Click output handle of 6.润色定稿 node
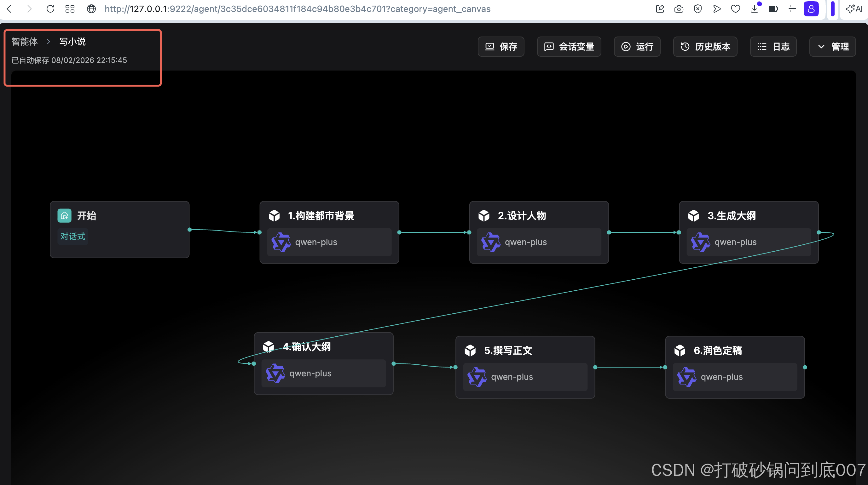The width and height of the screenshot is (868, 485). pyautogui.click(x=805, y=367)
